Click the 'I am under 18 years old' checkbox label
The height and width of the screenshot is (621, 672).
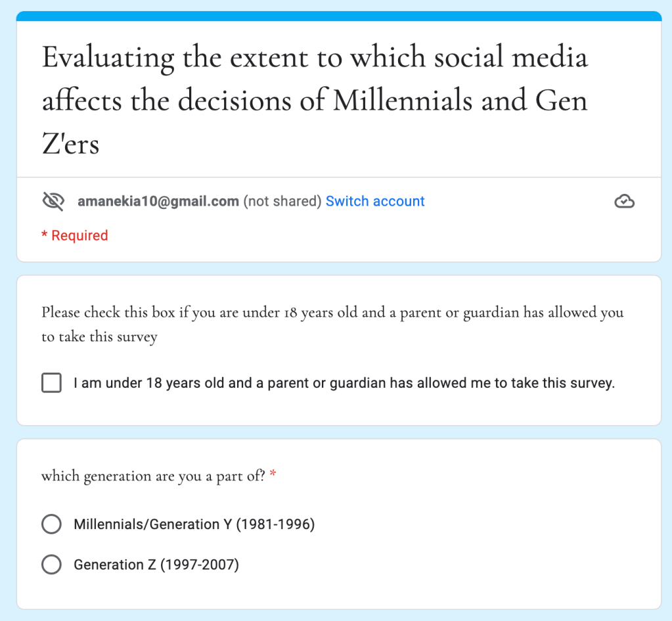point(344,383)
